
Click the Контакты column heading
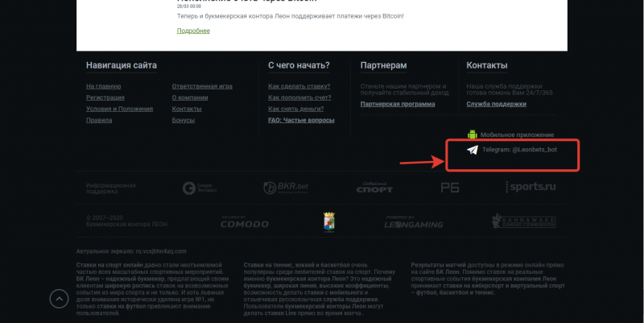(x=487, y=65)
